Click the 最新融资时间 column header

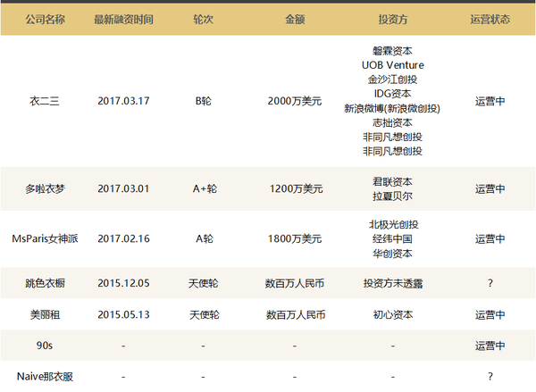pos(123,20)
